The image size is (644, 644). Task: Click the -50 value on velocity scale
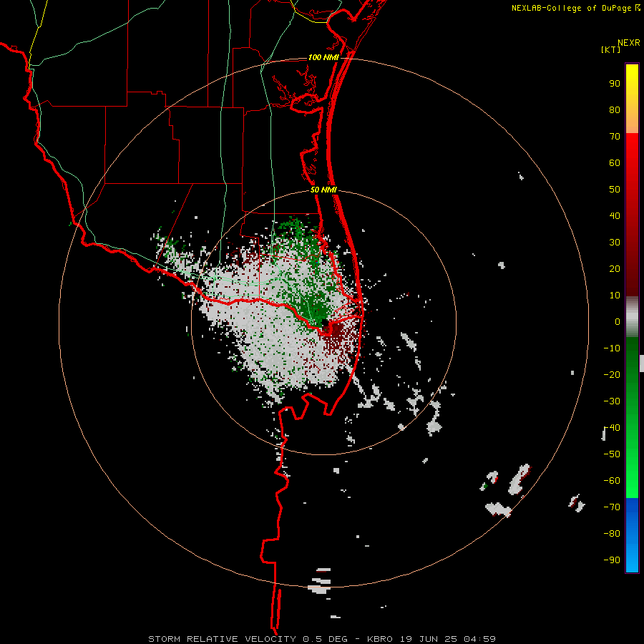[x=612, y=454]
